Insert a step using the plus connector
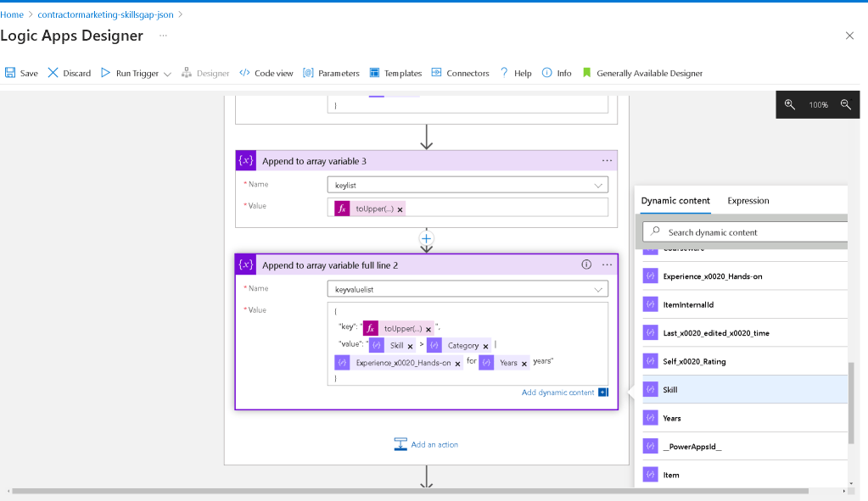The height and width of the screenshot is (501, 868). (426, 239)
